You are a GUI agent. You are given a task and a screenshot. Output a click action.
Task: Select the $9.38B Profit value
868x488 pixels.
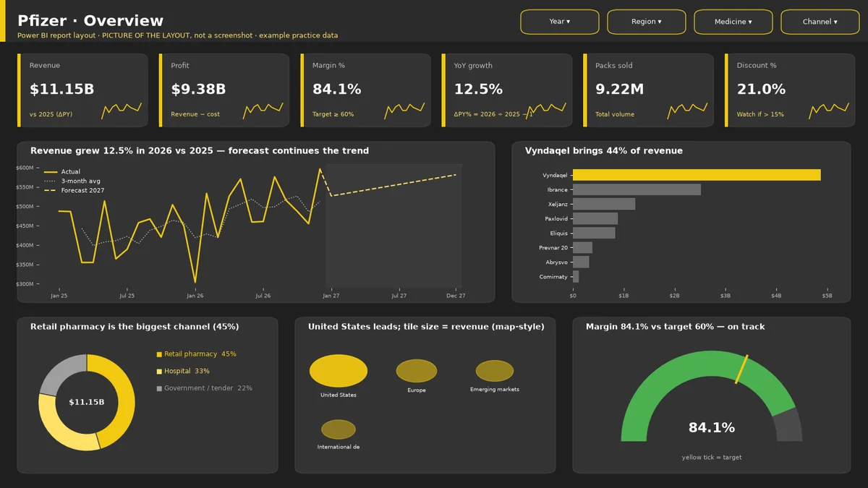tap(198, 90)
